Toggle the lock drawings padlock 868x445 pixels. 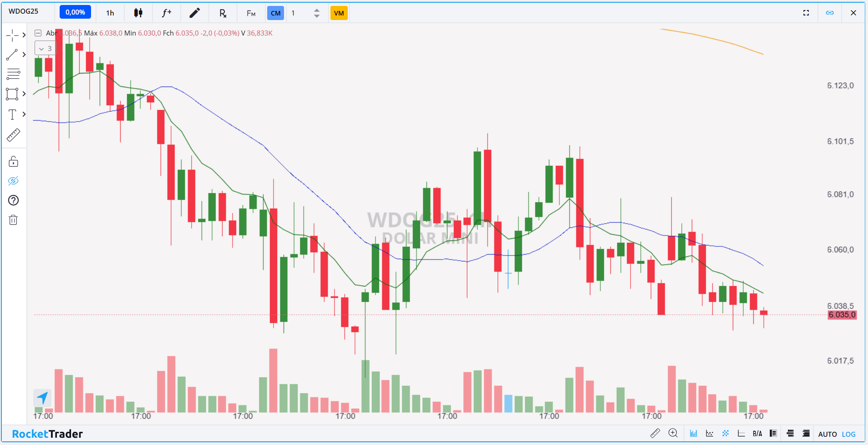tap(13, 162)
